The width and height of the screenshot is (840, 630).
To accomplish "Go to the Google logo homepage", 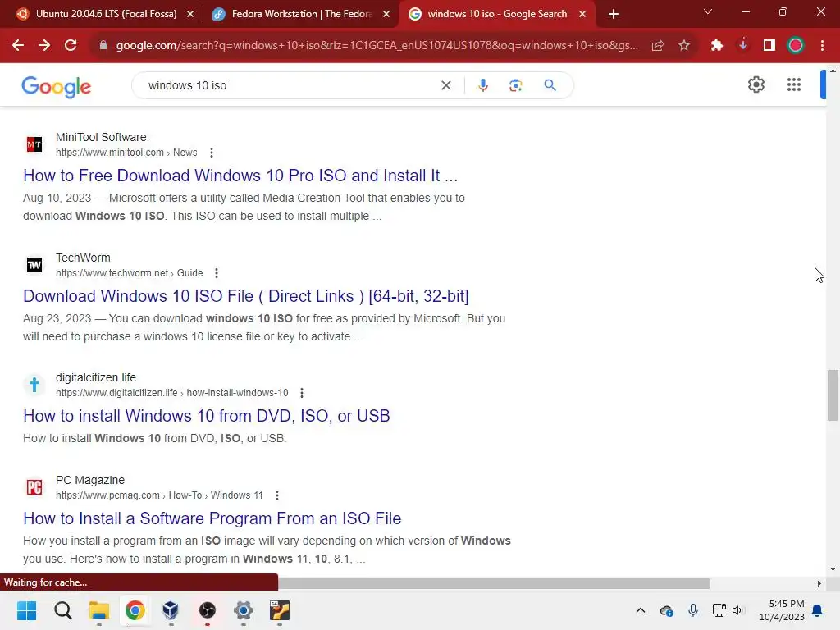I will pyautogui.click(x=57, y=86).
